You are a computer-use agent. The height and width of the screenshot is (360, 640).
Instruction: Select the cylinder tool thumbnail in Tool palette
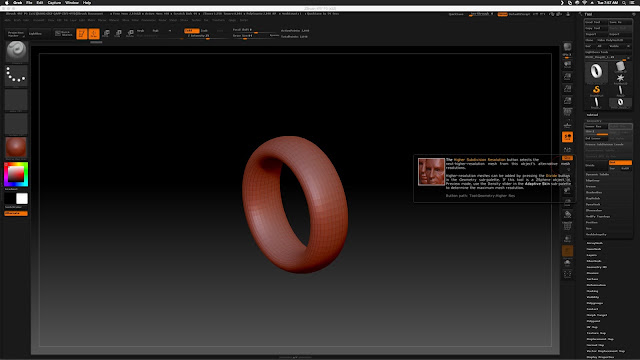[x=620, y=67]
